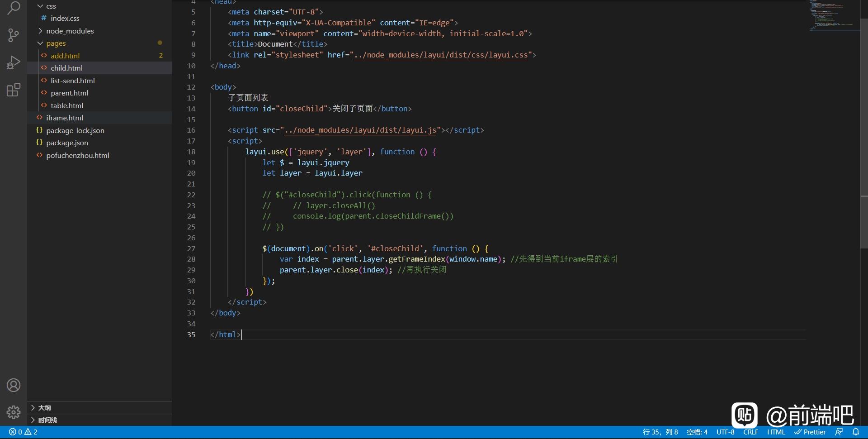The width and height of the screenshot is (868, 439).
Task: Click the closing </html> tag
Action: click(x=226, y=334)
